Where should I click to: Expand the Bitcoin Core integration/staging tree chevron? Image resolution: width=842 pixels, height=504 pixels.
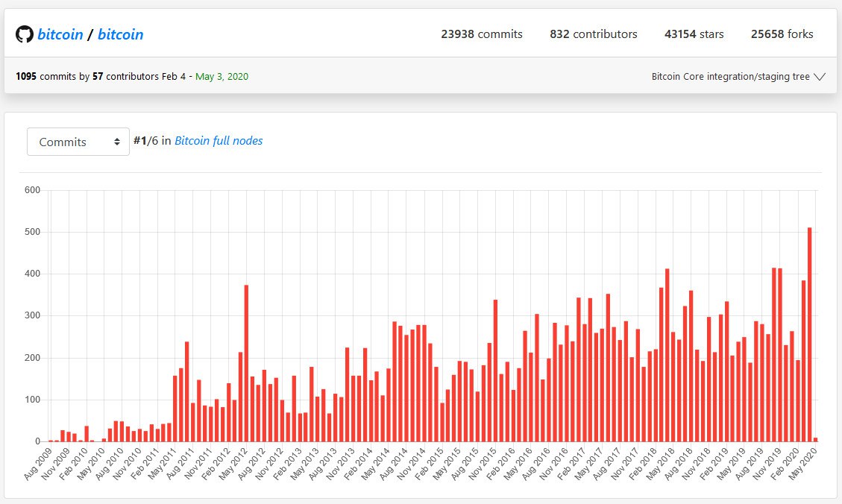(820, 77)
